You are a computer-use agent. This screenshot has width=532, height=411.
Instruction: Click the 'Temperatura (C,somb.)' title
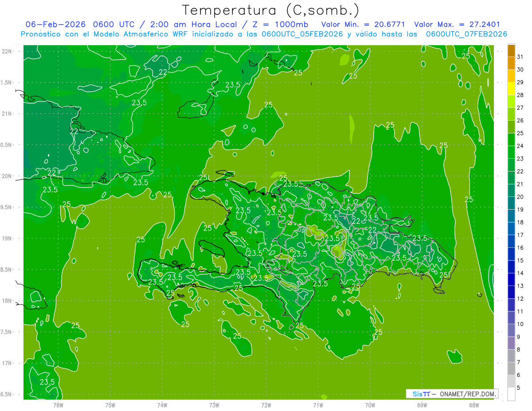tap(270, 10)
